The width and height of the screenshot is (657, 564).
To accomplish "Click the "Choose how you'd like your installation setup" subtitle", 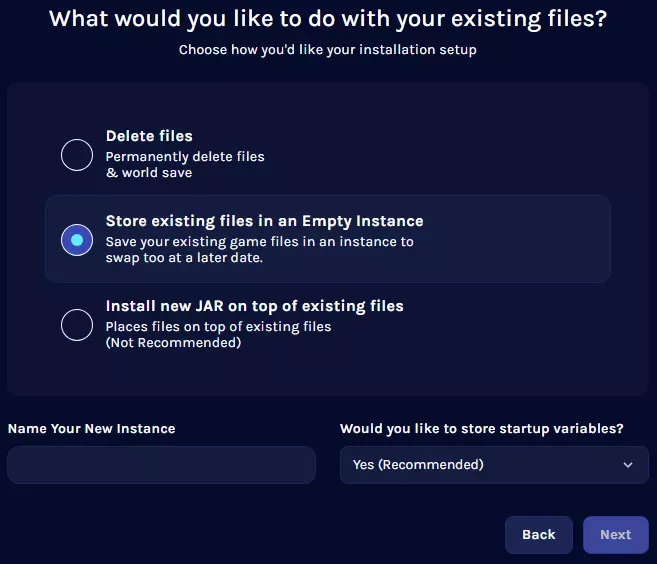I will tap(328, 50).
